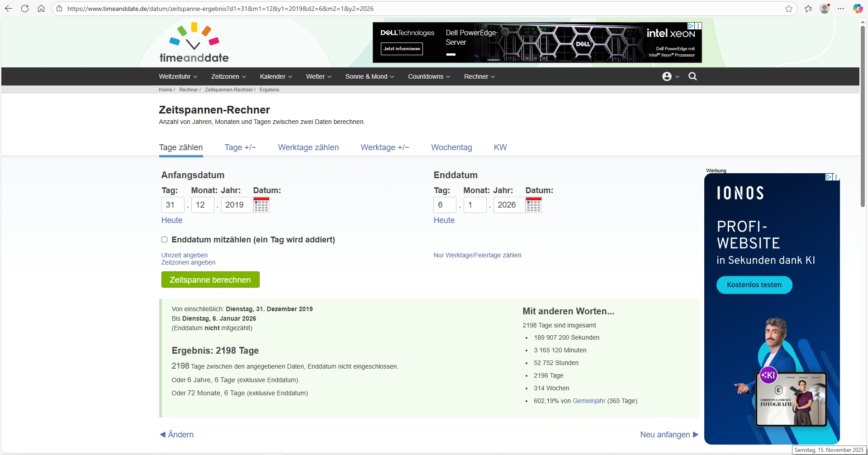Reload the page with browser refresh icon
Viewport: 868px width, 455px height.
[25, 9]
